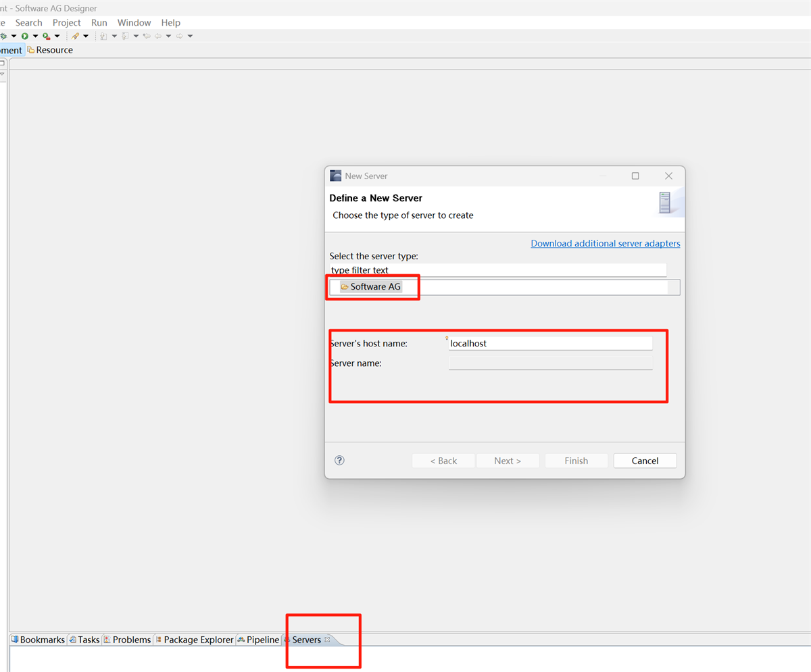Click the Server's host name field
The image size is (811, 672).
[551, 343]
